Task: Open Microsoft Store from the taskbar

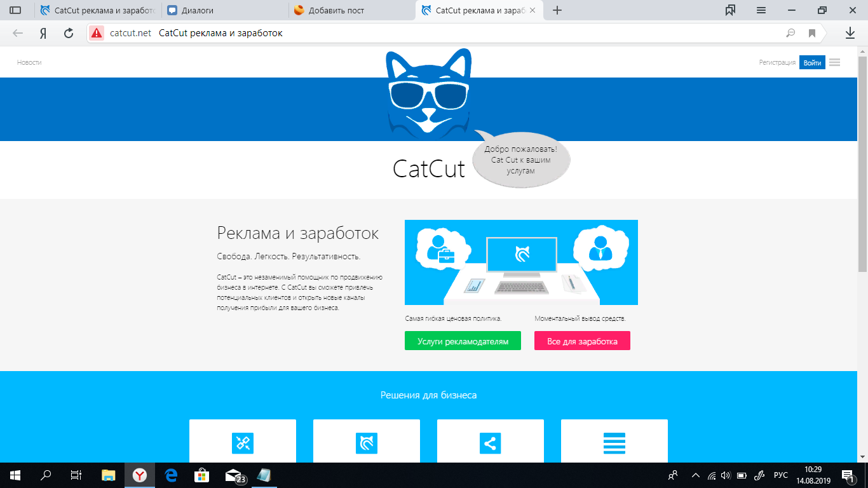Action: 201,475
